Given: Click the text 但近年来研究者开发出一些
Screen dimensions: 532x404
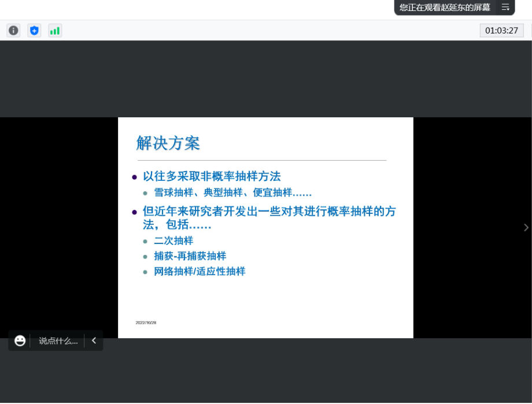Looking at the screenshot, I should (269, 211).
